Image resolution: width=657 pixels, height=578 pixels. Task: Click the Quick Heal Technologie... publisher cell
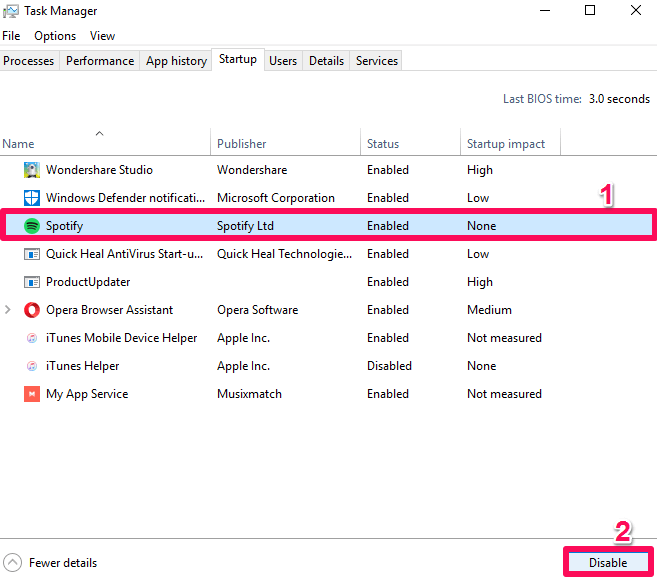click(x=284, y=254)
